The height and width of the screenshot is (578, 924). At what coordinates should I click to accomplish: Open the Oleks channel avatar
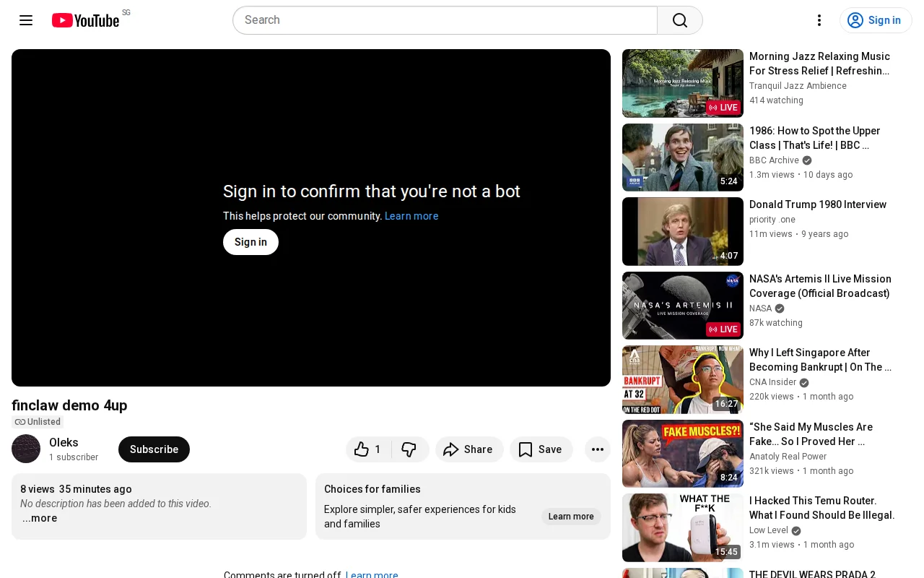tap(26, 449)
